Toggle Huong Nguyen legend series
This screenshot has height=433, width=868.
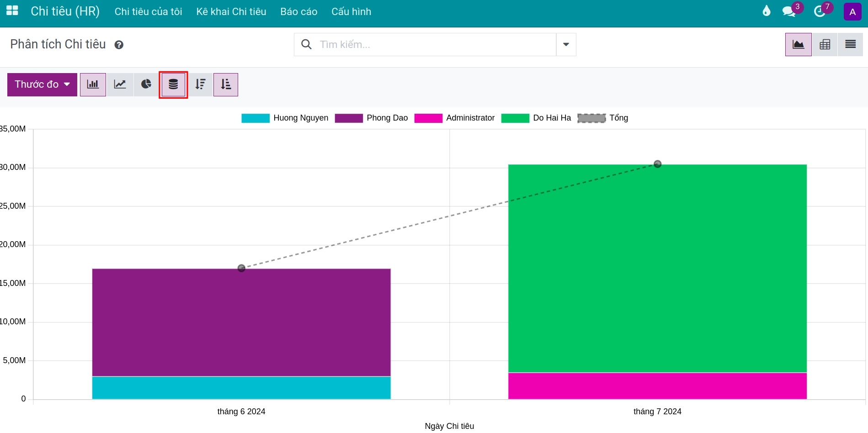point(285,118)
